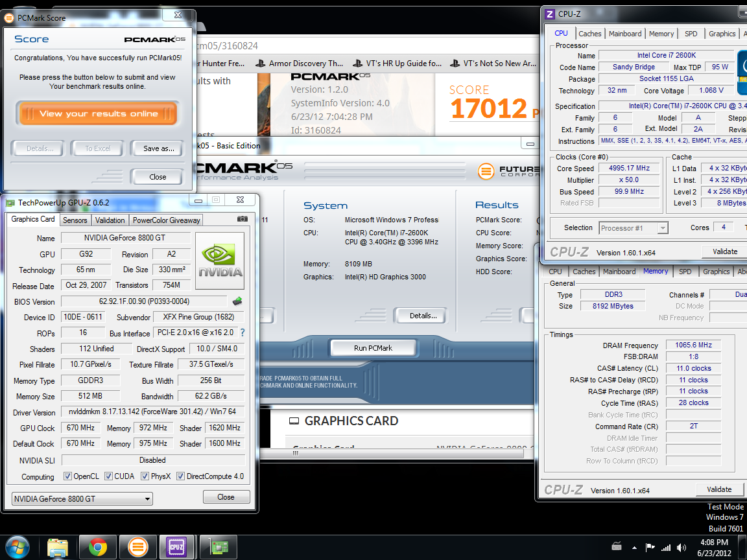This screenshot has height=560, width=747.
Task: Open the Mainboard tab in top CPU-Z window
Action: (625, 34)
